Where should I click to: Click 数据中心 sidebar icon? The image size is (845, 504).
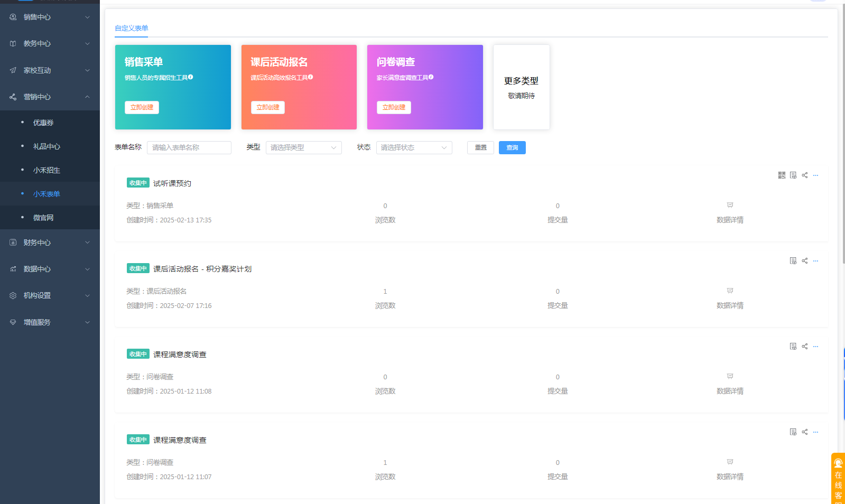[13, 269]
